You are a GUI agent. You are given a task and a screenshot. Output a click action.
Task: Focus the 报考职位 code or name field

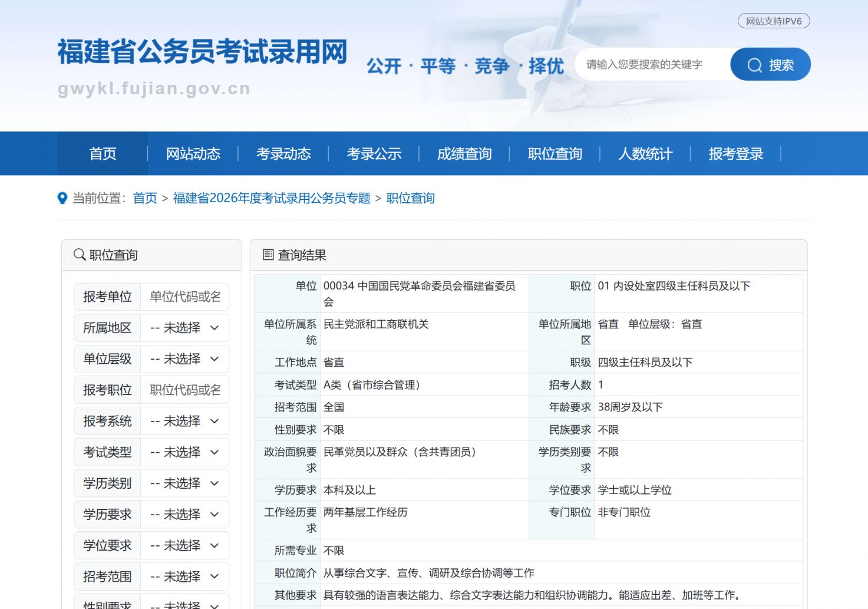point(184,390)
